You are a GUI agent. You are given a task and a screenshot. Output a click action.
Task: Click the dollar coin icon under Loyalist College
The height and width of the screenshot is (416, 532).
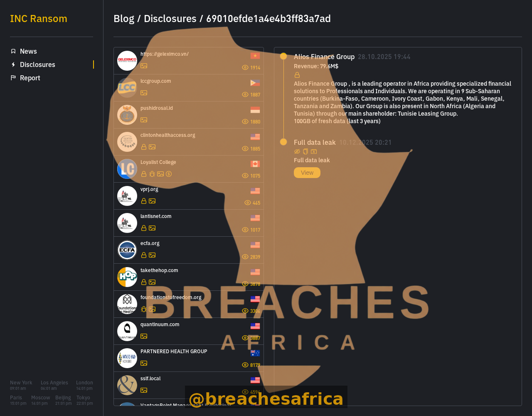tap(169, 174)
